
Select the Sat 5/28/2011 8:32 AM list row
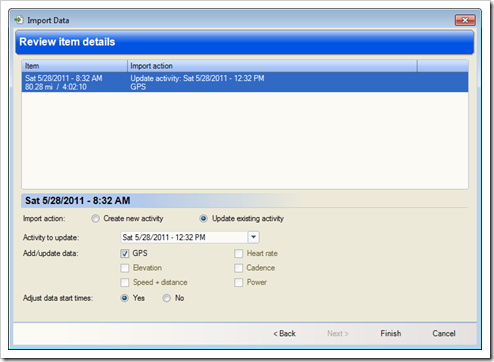tap(245, 82)
